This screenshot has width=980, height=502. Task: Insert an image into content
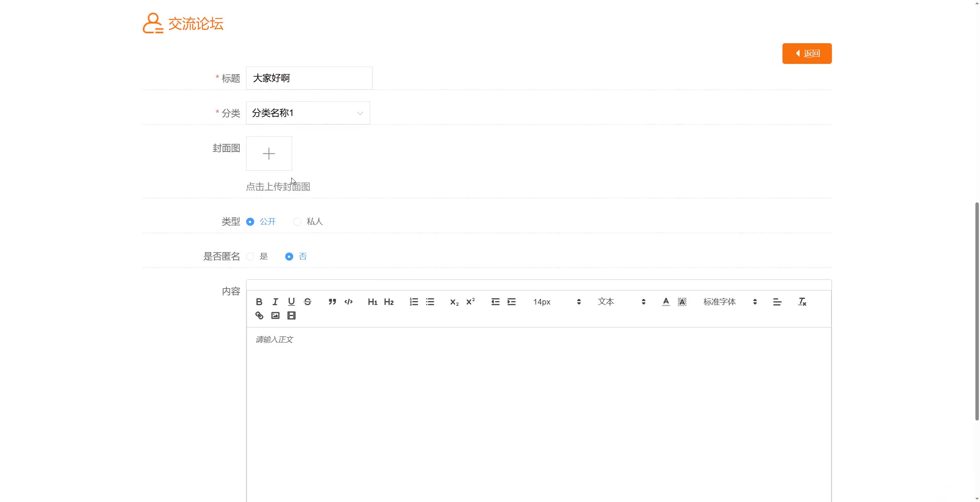[275, 316]
